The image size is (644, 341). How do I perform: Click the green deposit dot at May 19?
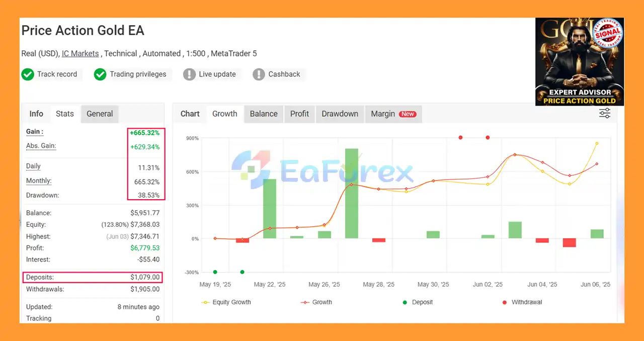point(215,272)
